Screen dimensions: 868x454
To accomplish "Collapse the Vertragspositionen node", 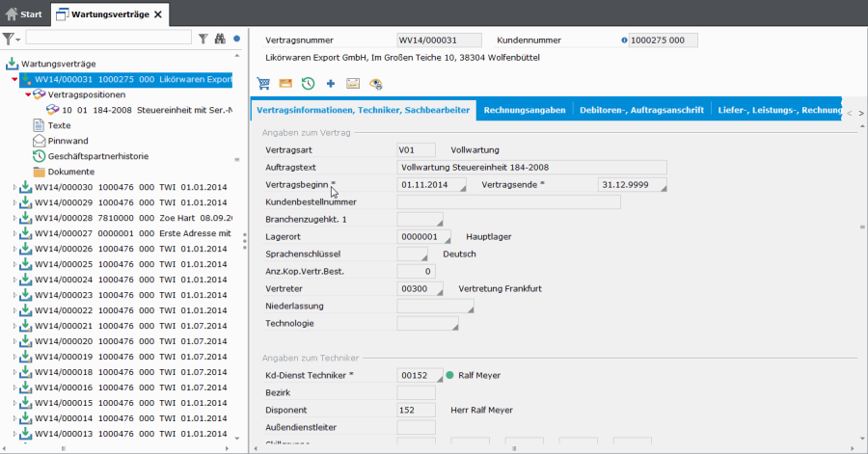I will click(28, 95).
